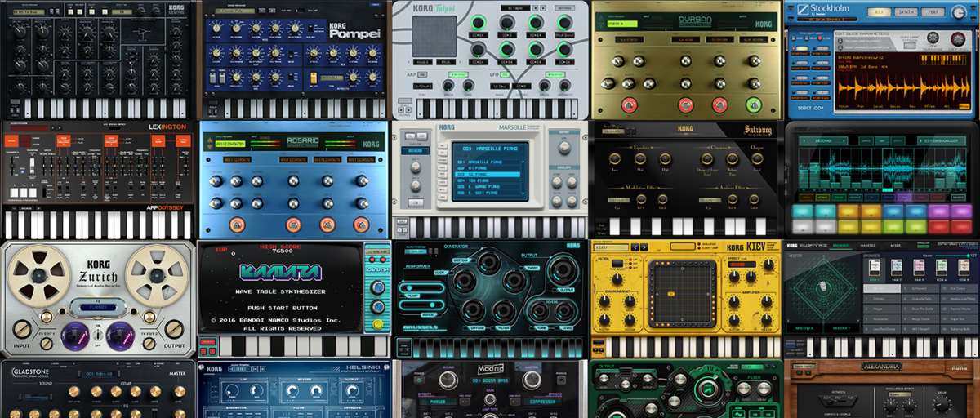Select the Cascade Falls preset in browser list
This screenshot has width=980, height=418.
click(920, 299)
